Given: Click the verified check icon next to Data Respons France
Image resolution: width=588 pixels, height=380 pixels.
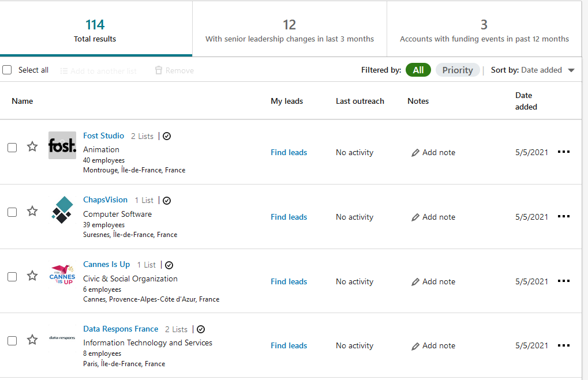Looking at the screenshot, I should point(201,329).
